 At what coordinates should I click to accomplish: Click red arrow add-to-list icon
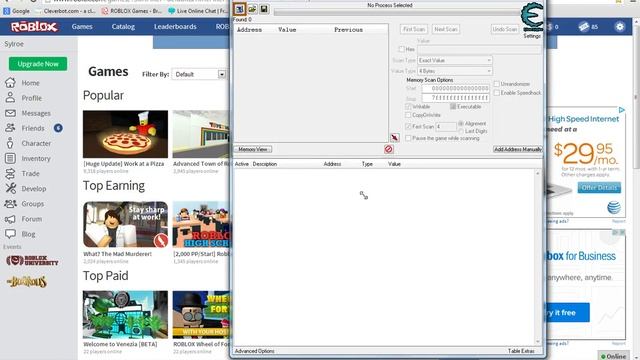395,138
